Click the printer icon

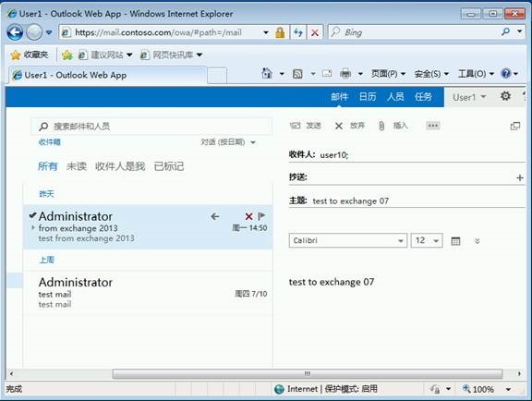click(x=345, y=73)
